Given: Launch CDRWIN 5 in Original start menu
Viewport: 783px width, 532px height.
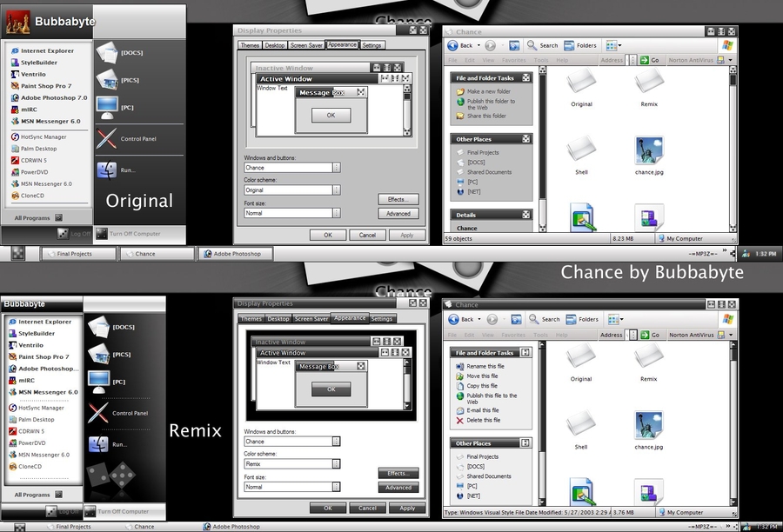Looking at the screenshot, I should pos(29,160).
